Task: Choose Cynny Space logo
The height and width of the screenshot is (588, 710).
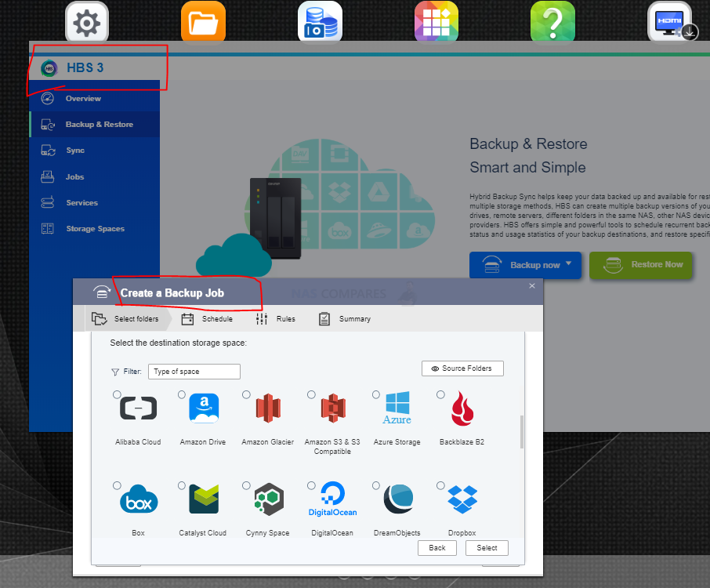Action: tap(269, 499)
